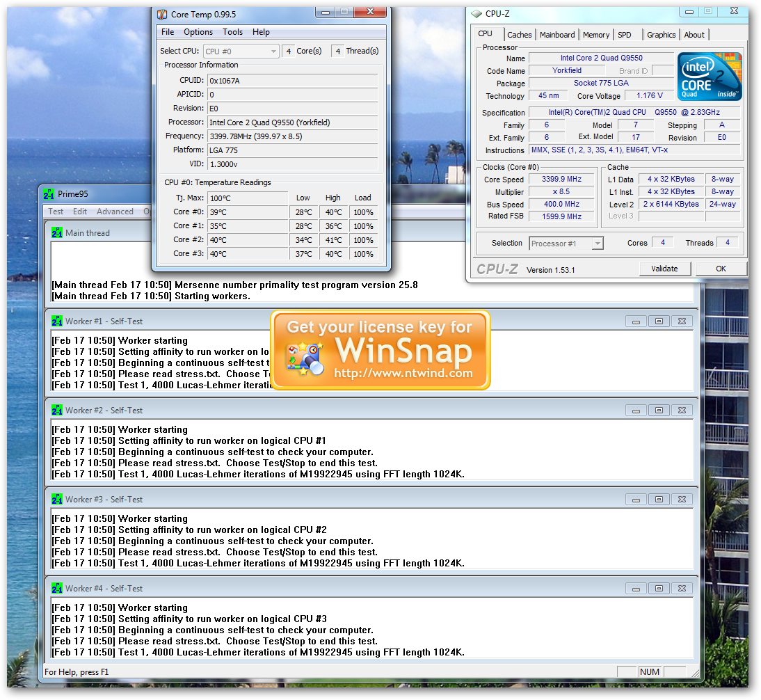Screen dimensions: 761x700
Task: Open the Options menu in Core Temp
Action: click(198, 32)
